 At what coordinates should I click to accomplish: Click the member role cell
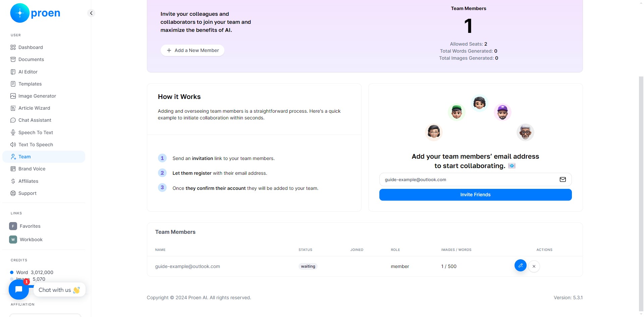tap(400, 266)
